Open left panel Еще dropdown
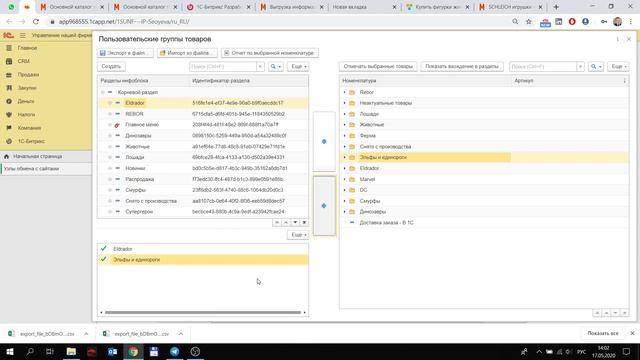This screenshot has width=640, height=360. click(298, 67)
